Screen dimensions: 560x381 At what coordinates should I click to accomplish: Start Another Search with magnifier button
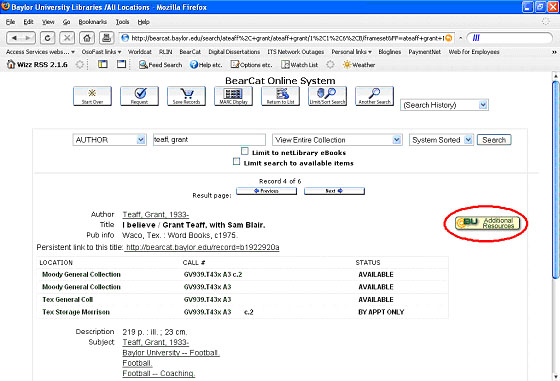click(374, 96)
